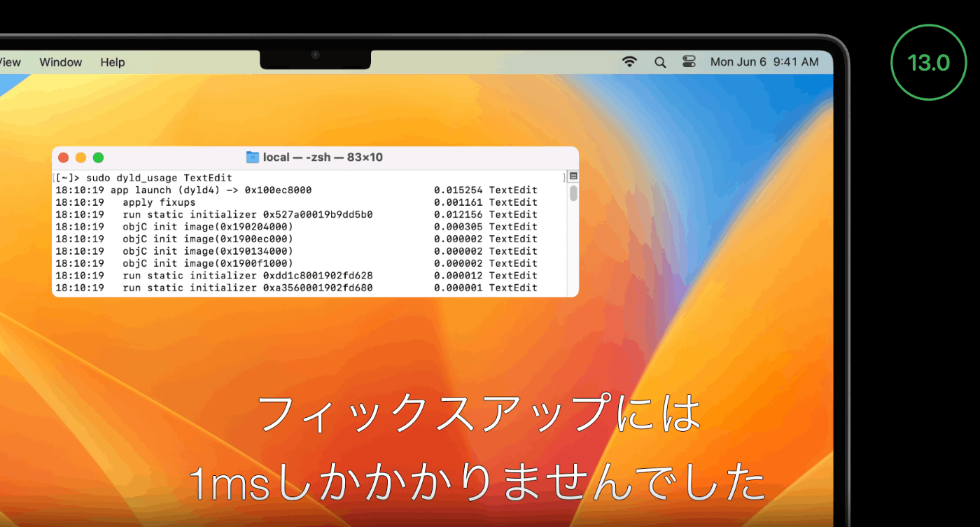Open the Help menu
Viewport: 980px width, 527px height.
pyautogui.click(x=113, y=62)
